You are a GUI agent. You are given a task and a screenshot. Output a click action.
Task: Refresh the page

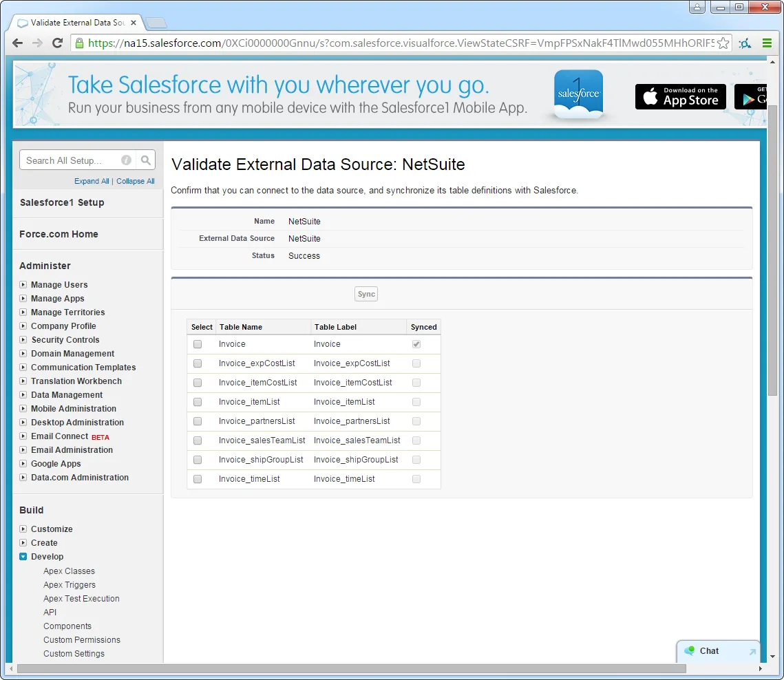(58, 43)
